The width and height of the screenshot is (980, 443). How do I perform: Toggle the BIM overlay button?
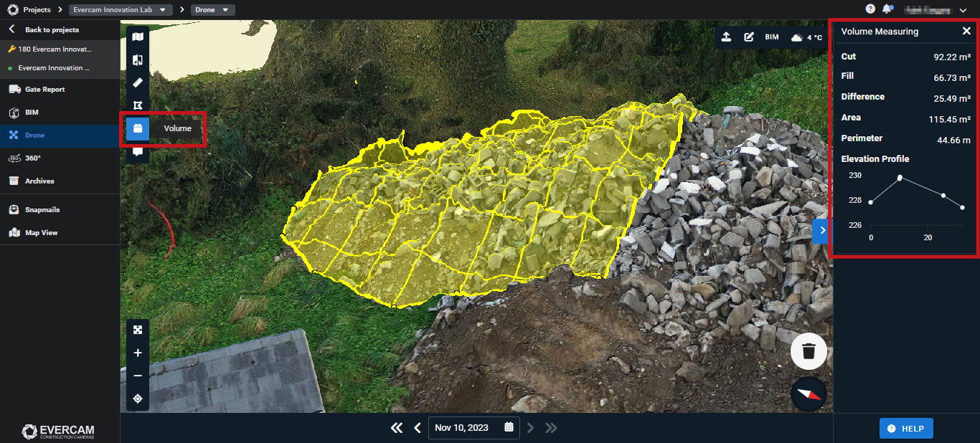(x=772, y=37)
